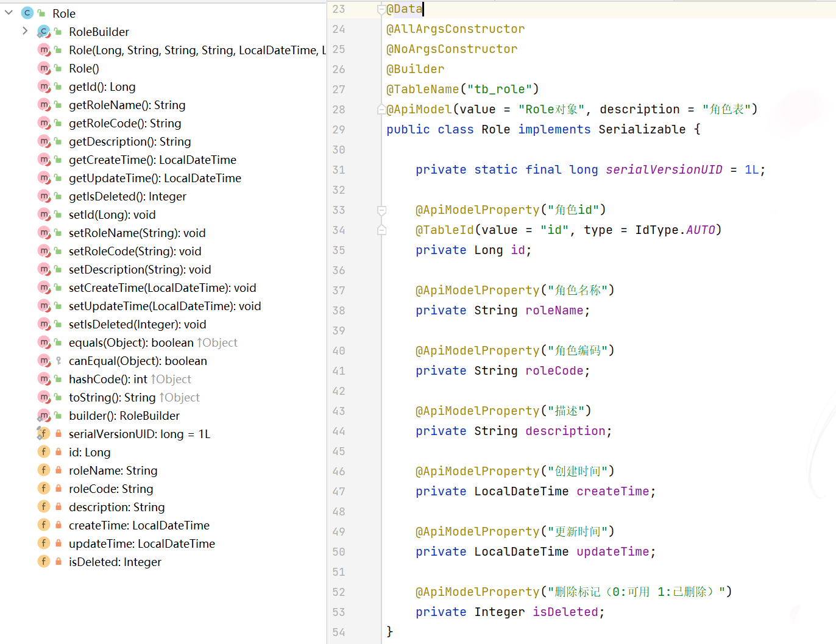836x644 pixels.
Task: Click the @Builder annotation
Action: [x=416, y=69]
